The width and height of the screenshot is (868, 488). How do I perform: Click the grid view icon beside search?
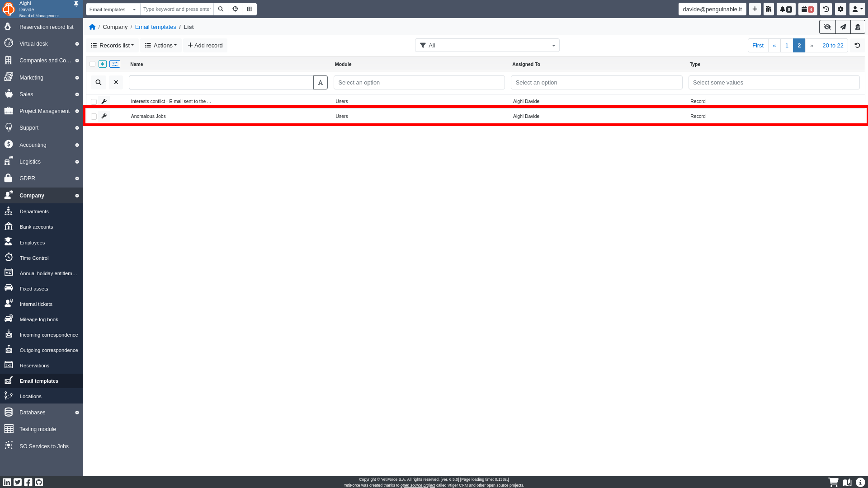click(x=250, y=9)
